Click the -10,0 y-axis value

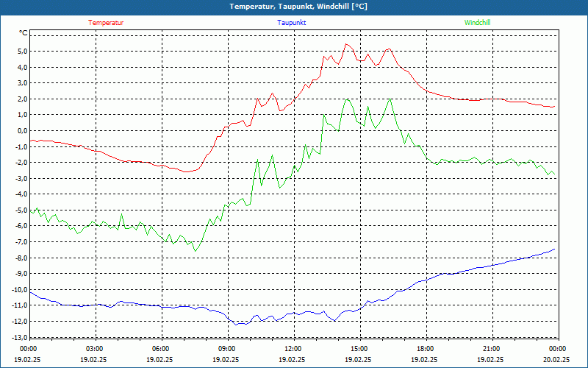[x=19, y=289]
